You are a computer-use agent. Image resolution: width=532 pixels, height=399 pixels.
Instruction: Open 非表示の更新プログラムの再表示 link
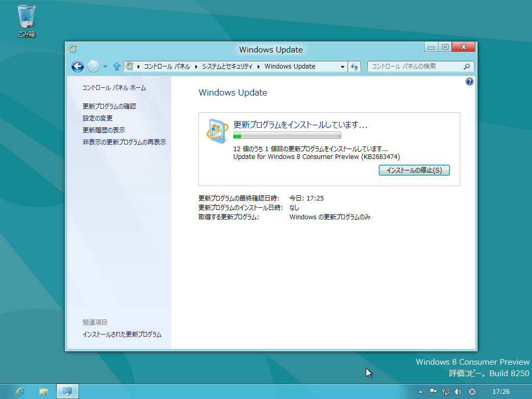click(x=125, y=142)
